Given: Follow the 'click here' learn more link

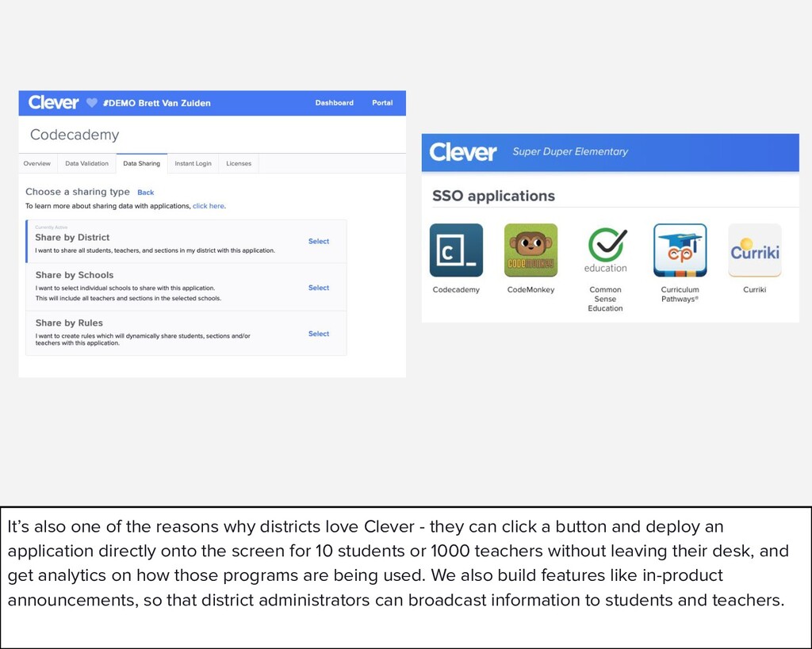Looking at the screenshot, I should click(x=209, y=206).
